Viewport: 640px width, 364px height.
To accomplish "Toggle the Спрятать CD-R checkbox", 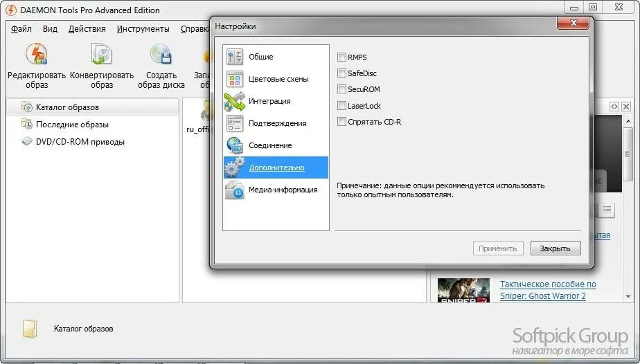I will (341, 122).
